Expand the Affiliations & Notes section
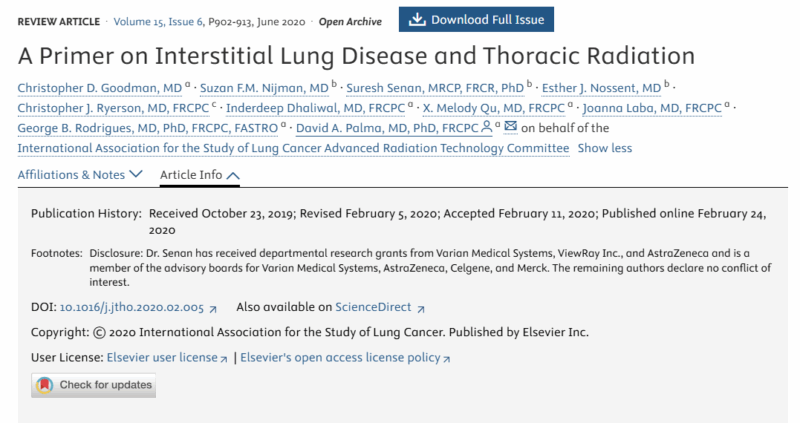 point(80,175)
